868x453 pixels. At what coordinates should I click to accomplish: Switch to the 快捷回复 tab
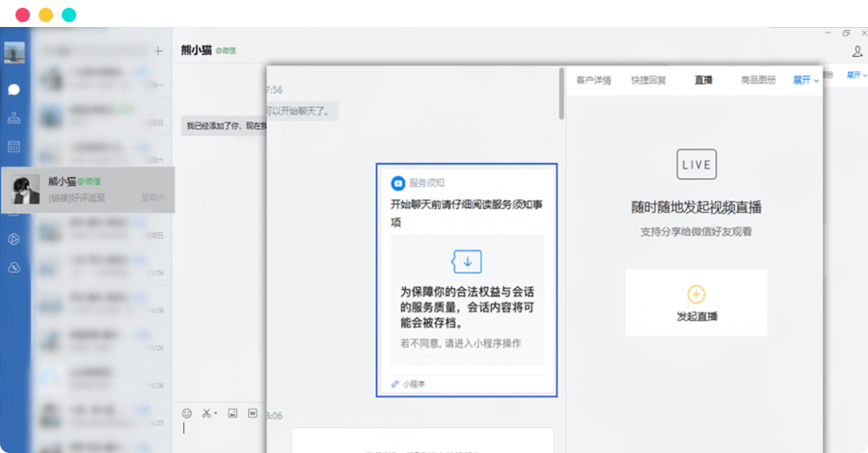click(648, 80)
